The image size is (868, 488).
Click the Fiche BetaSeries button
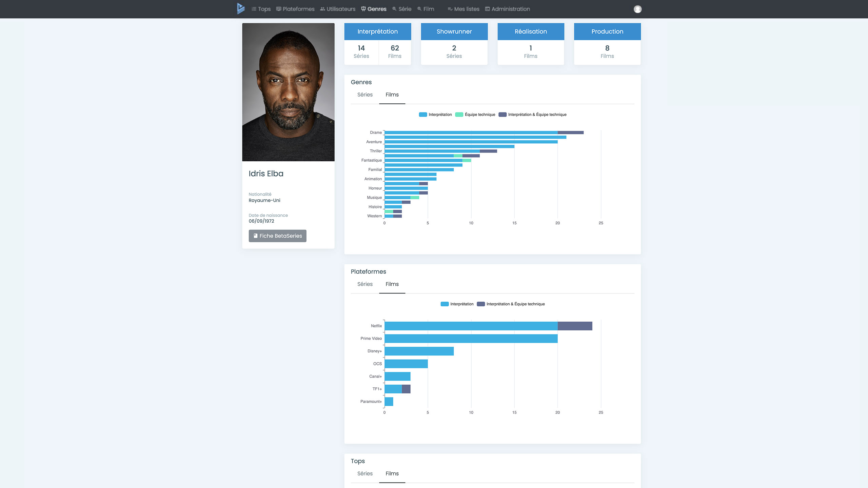point(277,236)
